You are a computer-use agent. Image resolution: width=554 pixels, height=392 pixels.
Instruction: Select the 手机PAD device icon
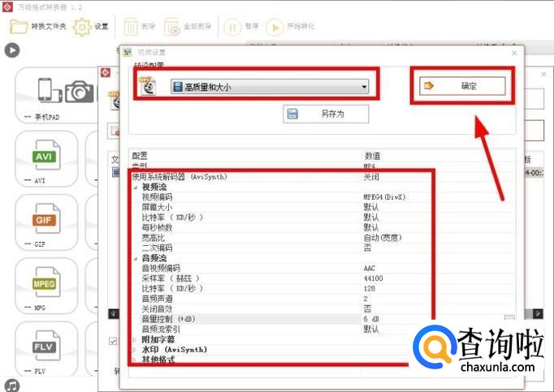click(47, 91)
